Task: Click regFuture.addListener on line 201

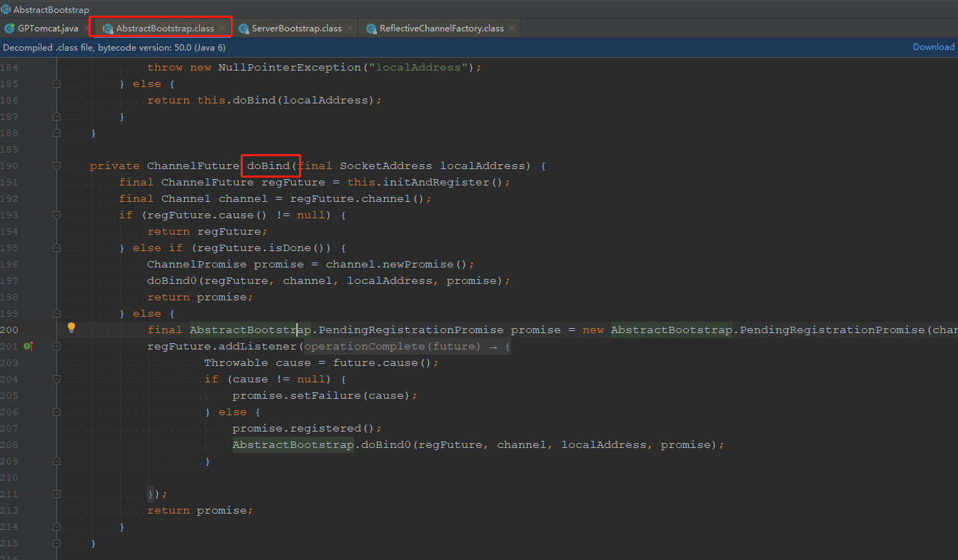Action: point(221,347)
